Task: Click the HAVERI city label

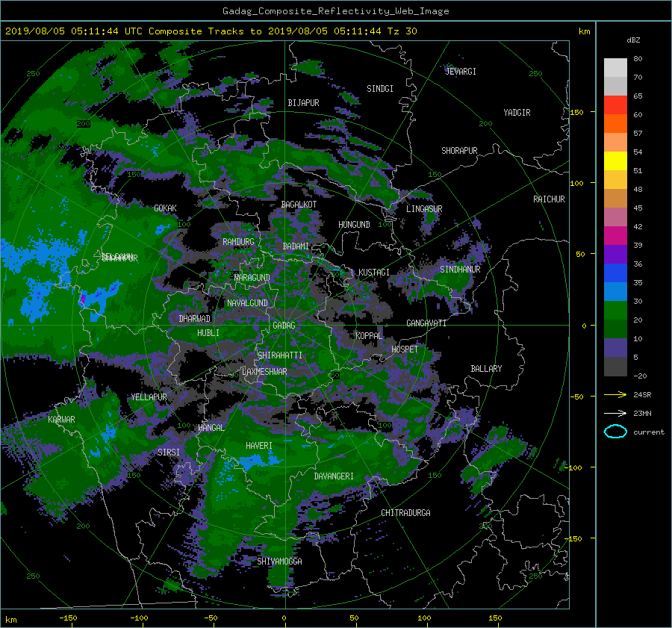Action: point(259,446)
